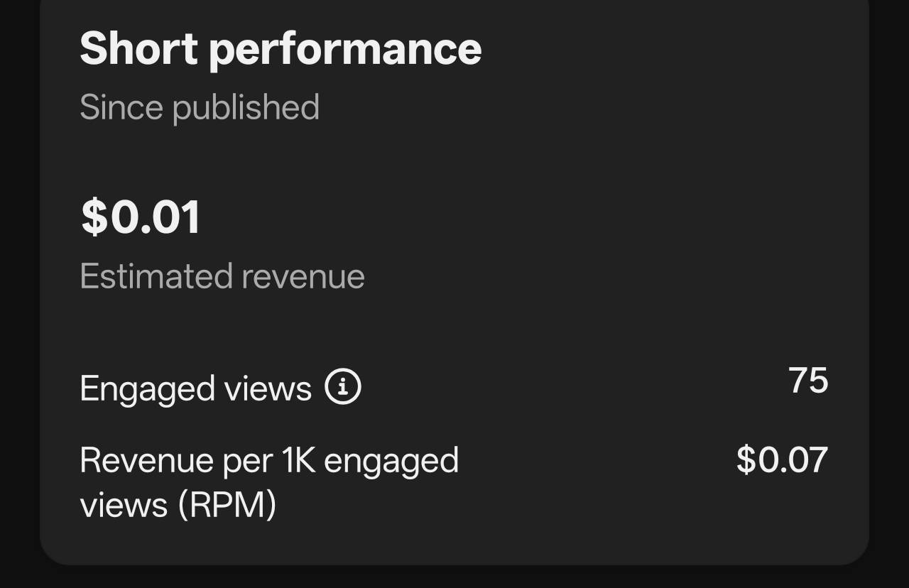Image resolution: width=909 pixels, height=588 pixels.
Task: Tap the "Revenue per 1K engaged" text line
Action: coord(269,461)
